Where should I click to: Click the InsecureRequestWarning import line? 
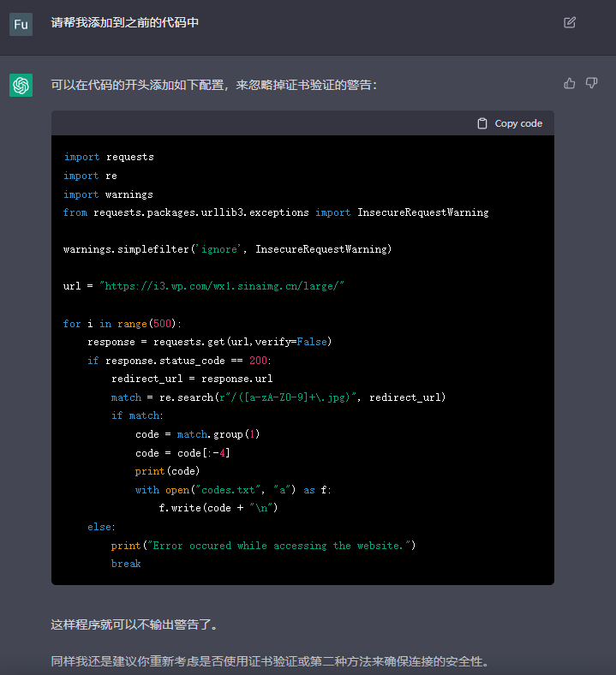click(x=276, y=212)
